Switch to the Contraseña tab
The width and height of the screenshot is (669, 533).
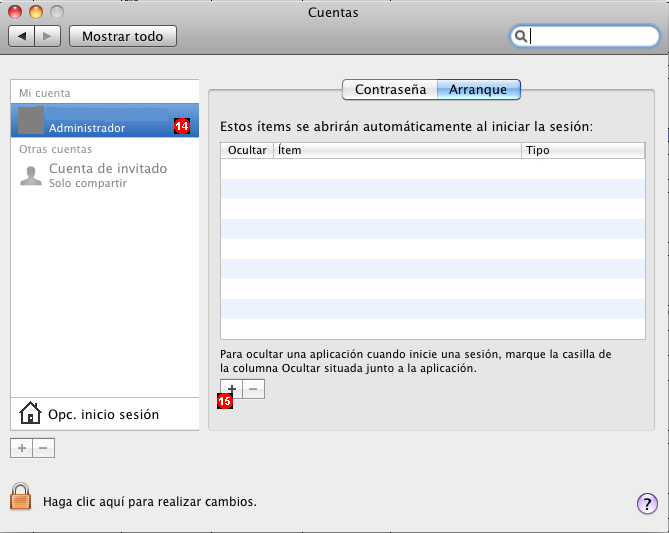click(390, 90)
